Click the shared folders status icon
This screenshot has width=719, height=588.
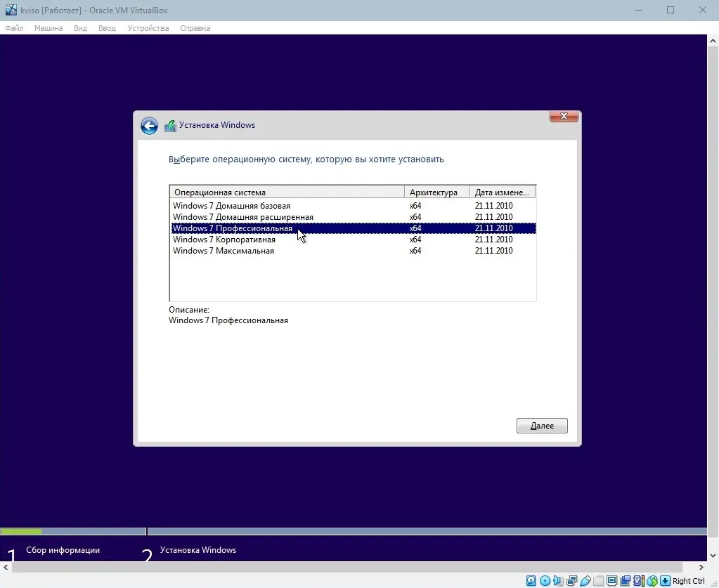tap(598, 580)
